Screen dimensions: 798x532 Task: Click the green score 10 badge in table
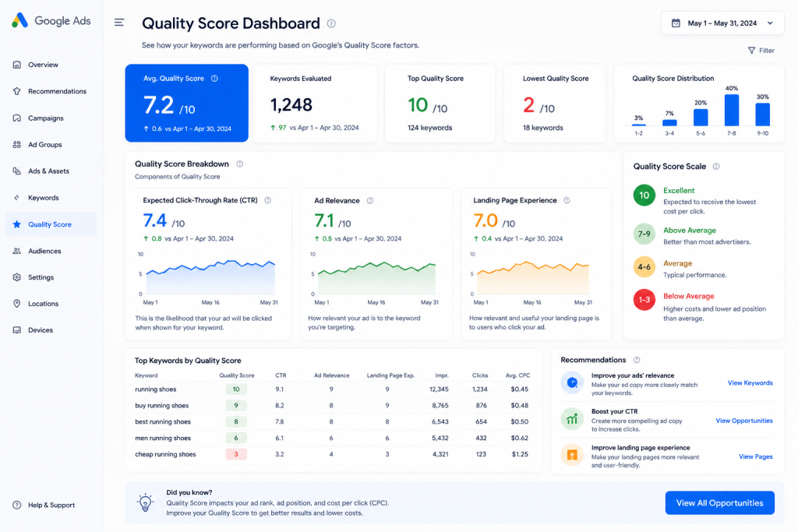click(x=236, y=389)
